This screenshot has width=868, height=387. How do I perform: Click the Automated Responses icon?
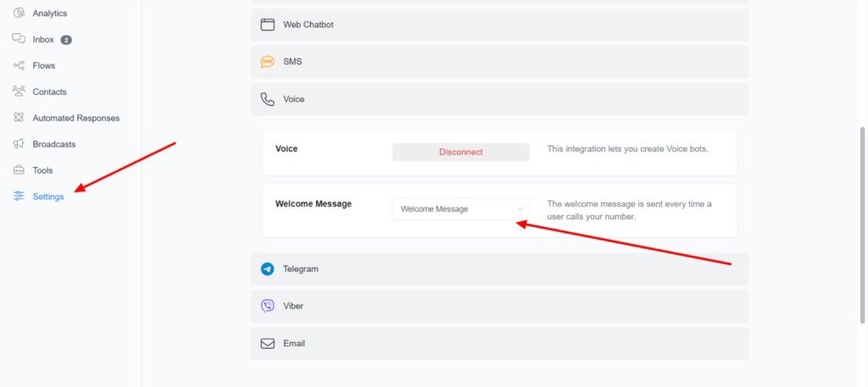coord(19,118)
